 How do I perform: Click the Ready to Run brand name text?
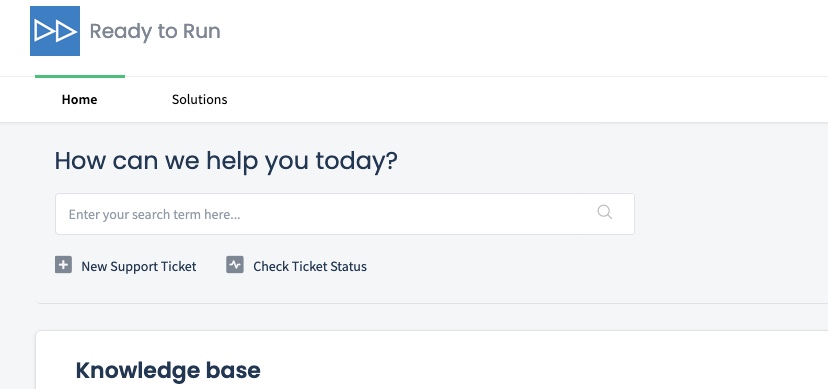[x=155, y=31]
